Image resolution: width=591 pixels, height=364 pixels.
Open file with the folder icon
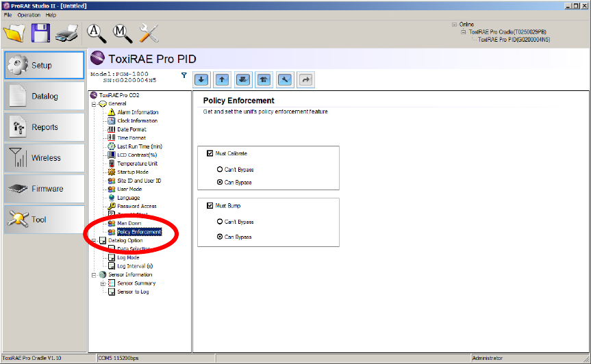pos(14,33)
